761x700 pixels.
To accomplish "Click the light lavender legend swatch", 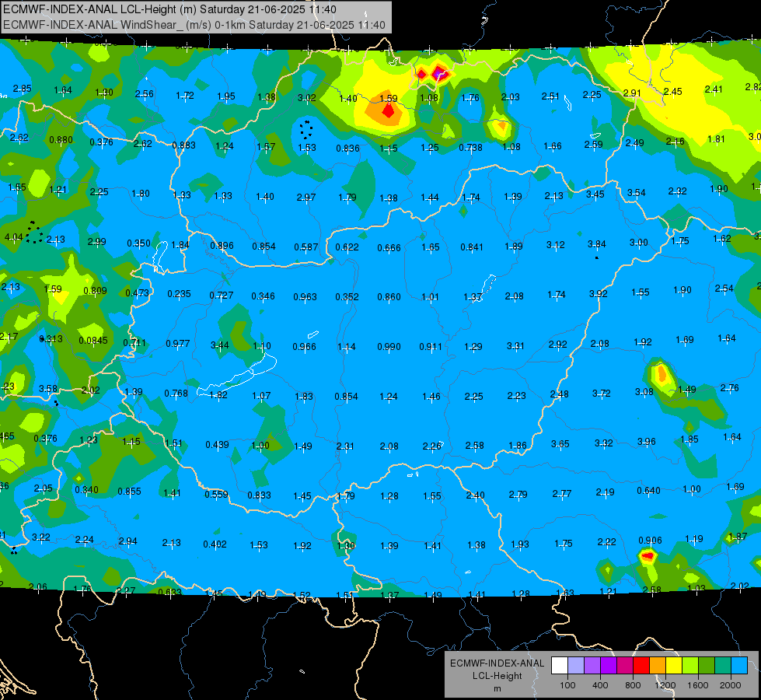I will point(576,665).
